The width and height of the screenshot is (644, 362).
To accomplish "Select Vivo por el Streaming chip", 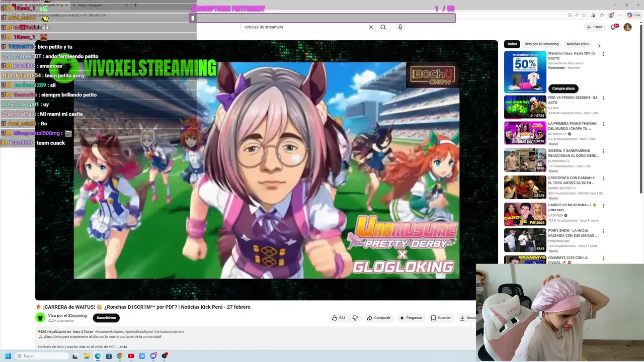I will tap(541, 44).
